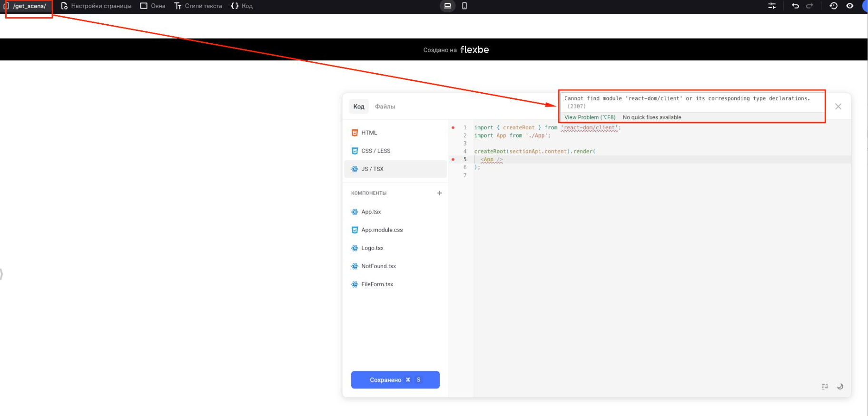Open version history clock icon

pos(833,6)
